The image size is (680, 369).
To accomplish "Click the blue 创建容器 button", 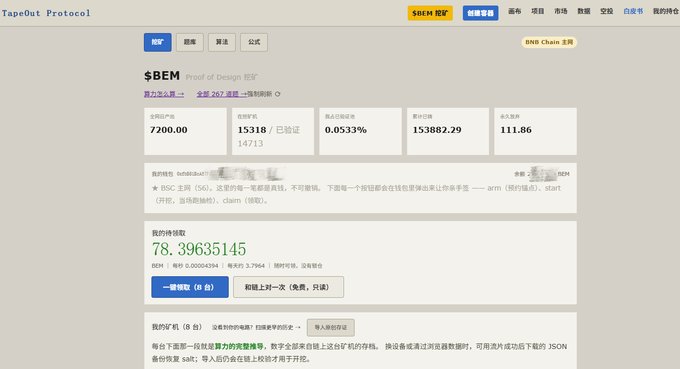I will pyautogui.click(x=480, y=13).
